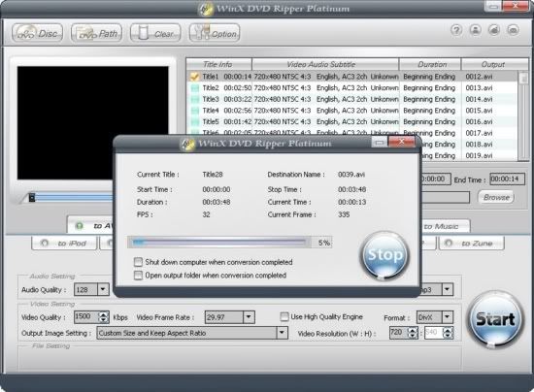534x392 pixels.
Task: Click the title list vertical scrollbar
Action: [522, 115]
